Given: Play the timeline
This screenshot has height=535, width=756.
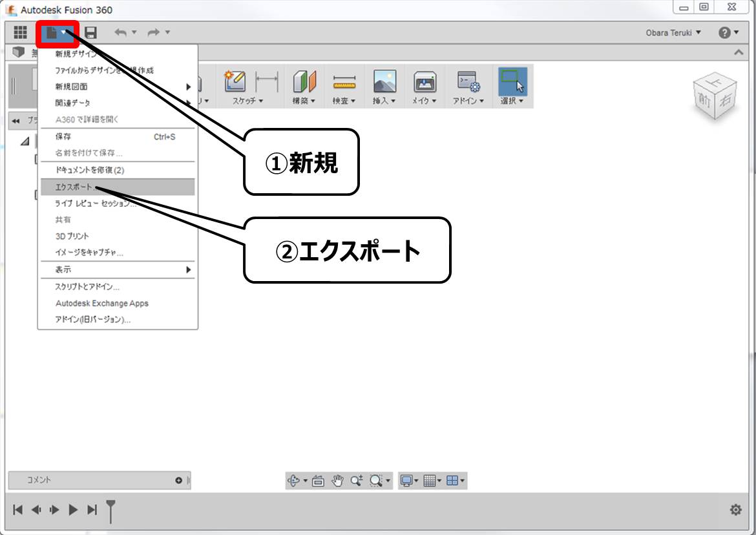Looking at the screenshot, I should tap(73, 509).
